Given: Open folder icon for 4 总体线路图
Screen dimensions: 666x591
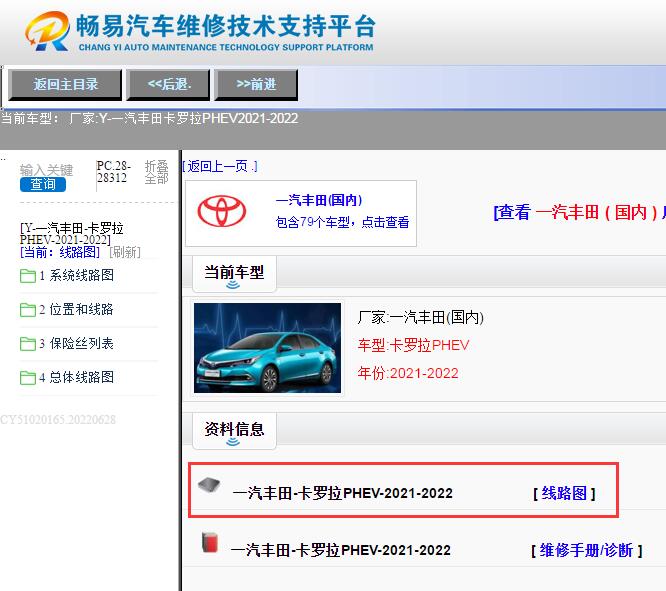Looking at the screenshot, I should (28, 378).
